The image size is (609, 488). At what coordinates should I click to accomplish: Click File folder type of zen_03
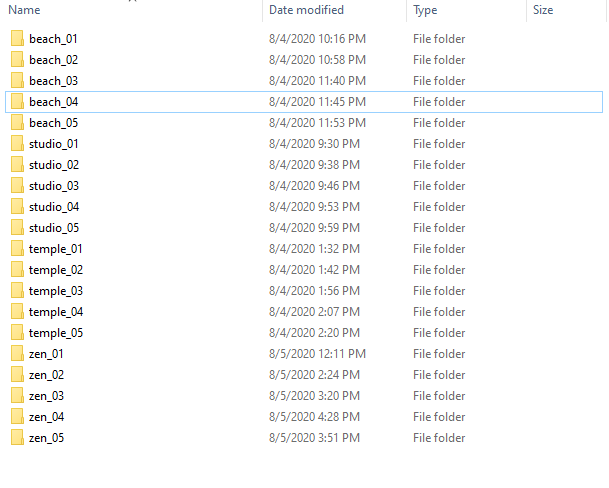pos(439,396)
